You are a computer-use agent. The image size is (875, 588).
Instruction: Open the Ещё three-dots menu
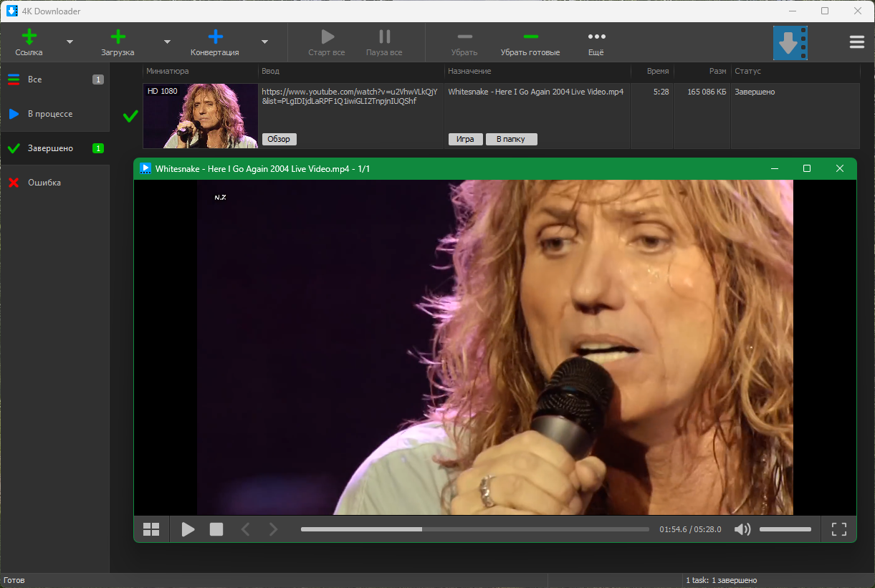coord(596,37)
